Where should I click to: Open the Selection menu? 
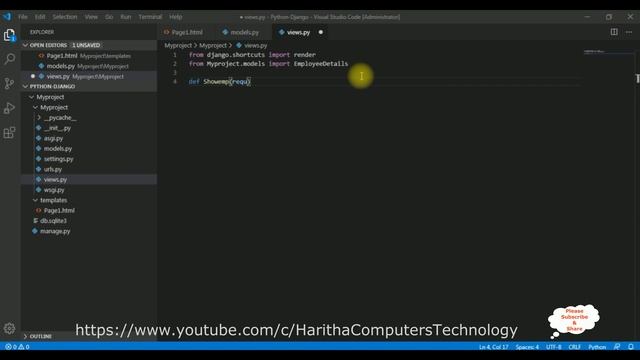tap(65, 17)
